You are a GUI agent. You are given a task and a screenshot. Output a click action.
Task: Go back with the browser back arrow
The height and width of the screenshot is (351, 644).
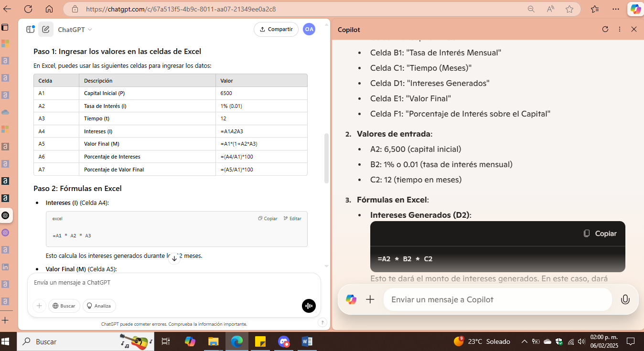7,9
